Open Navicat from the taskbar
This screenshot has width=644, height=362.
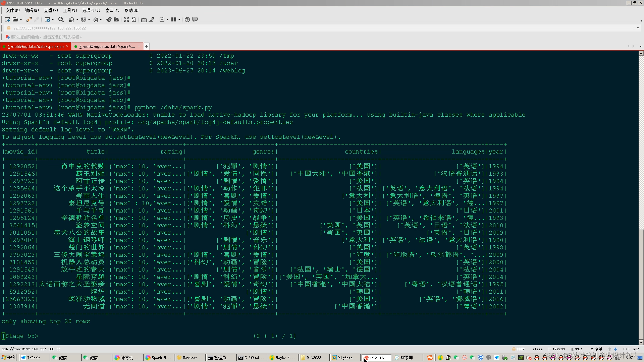pyautogui.click(x=190, y=358)
